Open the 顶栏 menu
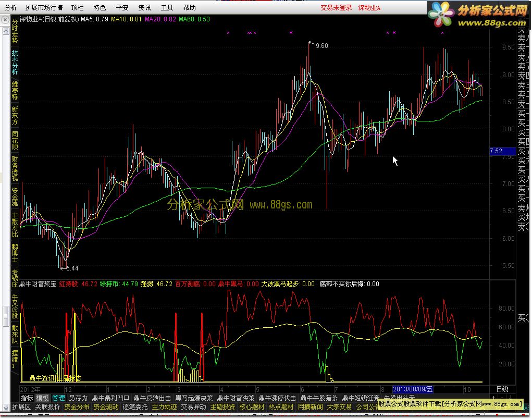This screenshot has height=419, width=532. 77,7
